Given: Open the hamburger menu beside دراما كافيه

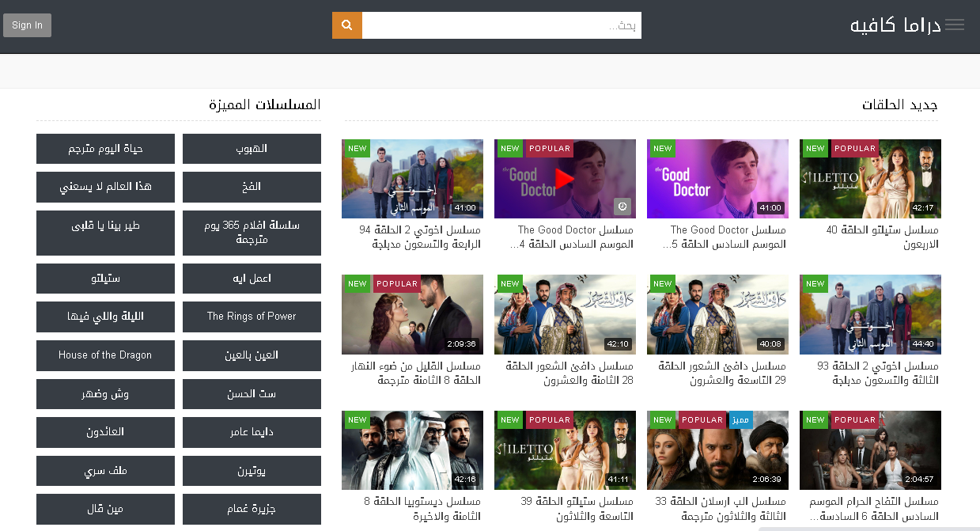Looking at the screenshot, I should [955, 25].
